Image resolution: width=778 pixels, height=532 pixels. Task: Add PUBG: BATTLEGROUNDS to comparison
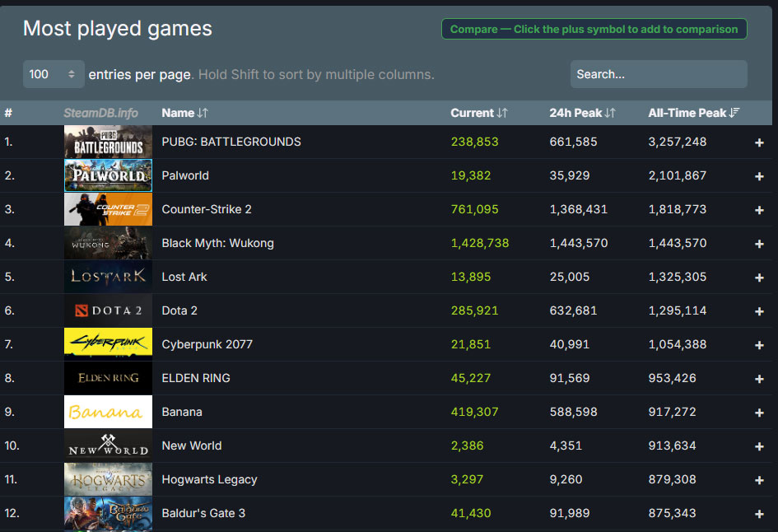[758, 142]
